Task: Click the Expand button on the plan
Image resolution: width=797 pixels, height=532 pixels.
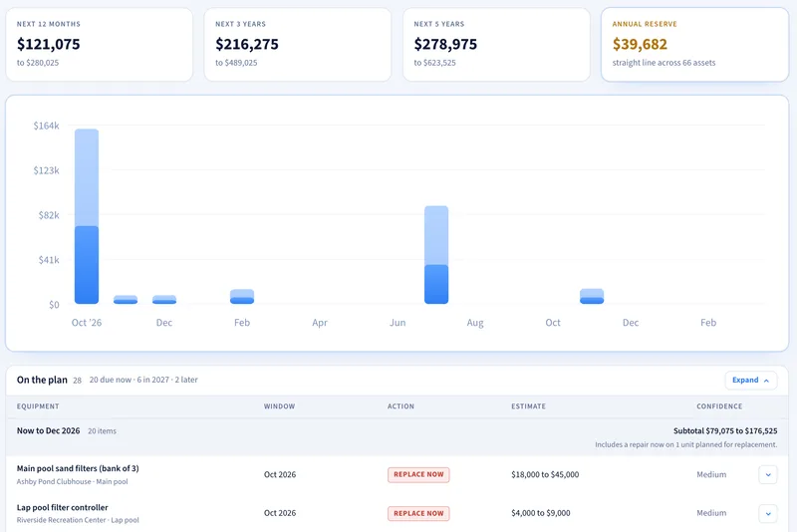Action: [751, 381]
